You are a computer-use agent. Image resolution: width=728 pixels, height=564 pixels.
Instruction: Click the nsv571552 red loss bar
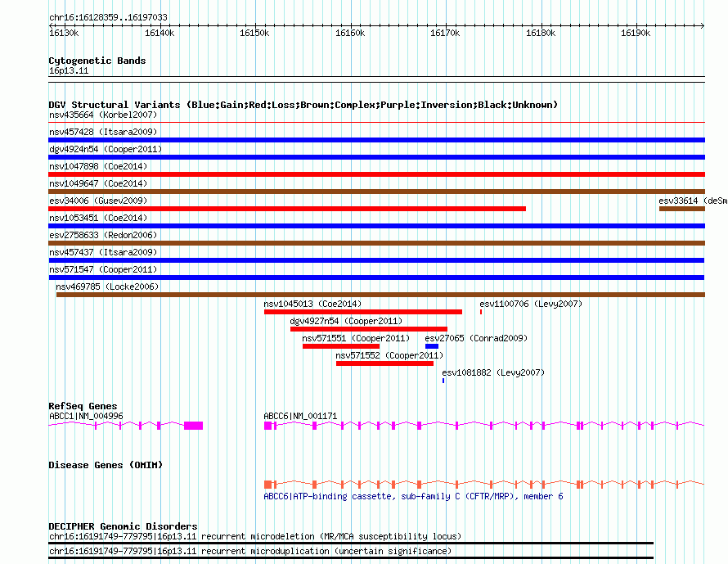pos(384,363)
